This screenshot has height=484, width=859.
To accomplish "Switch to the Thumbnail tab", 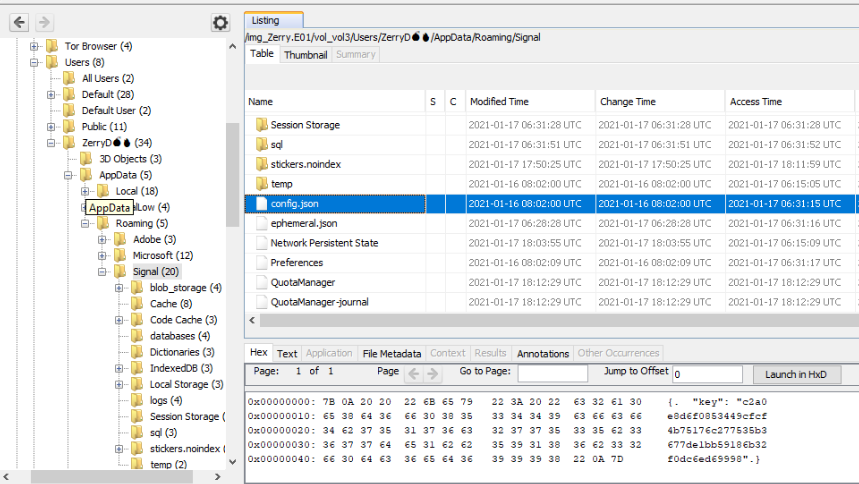I will coord(305,55).
